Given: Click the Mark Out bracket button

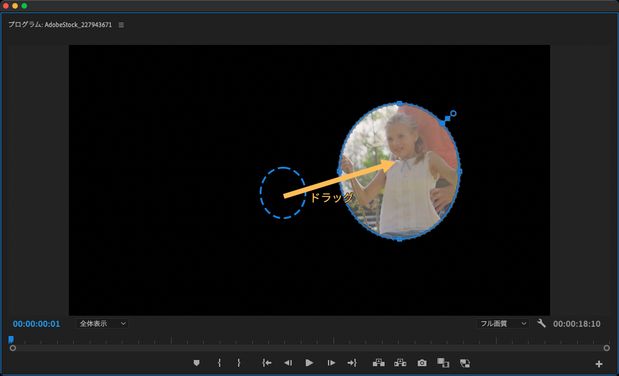Looking at the screenshot, I should (x=238, y=363).
